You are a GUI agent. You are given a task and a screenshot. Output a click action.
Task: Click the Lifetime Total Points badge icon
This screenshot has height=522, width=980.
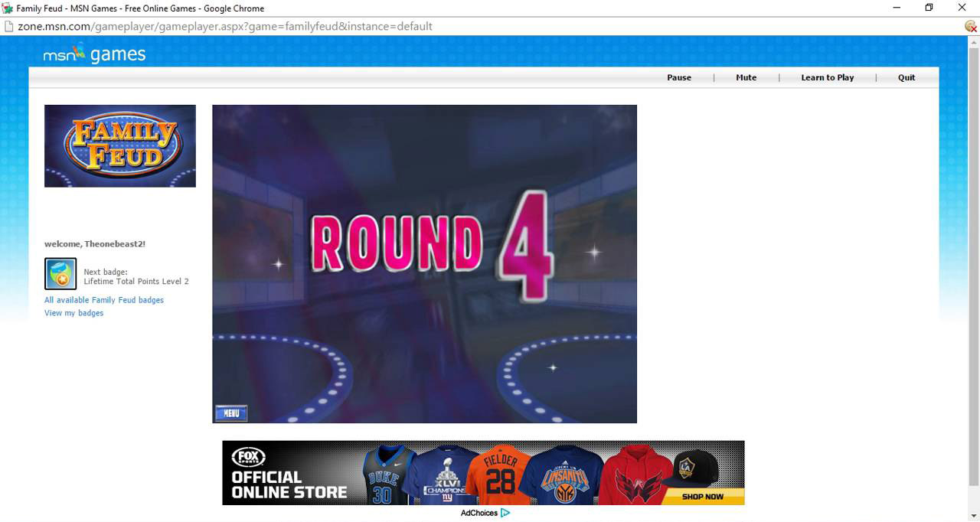point(60,274)
